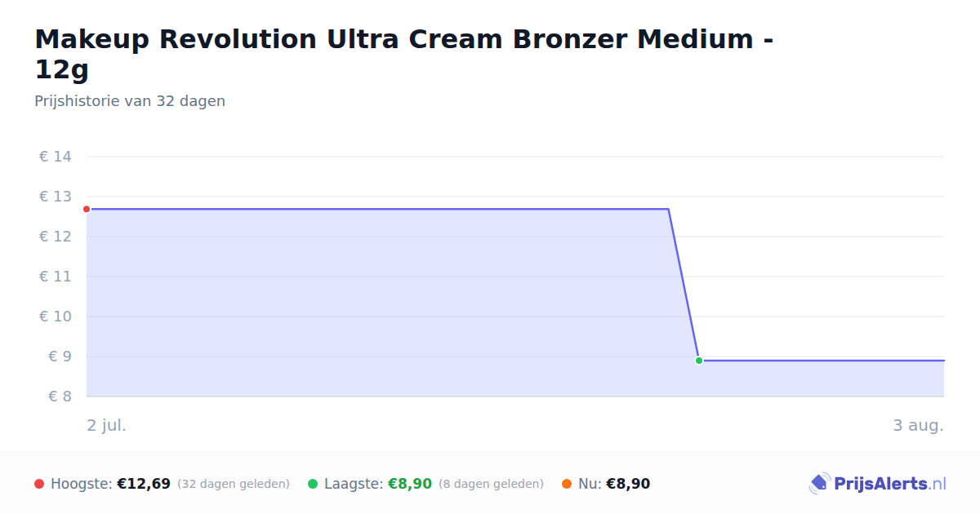Click the green Laagste legend dot
Screen dimensions: 980x514
coord(313,484)
